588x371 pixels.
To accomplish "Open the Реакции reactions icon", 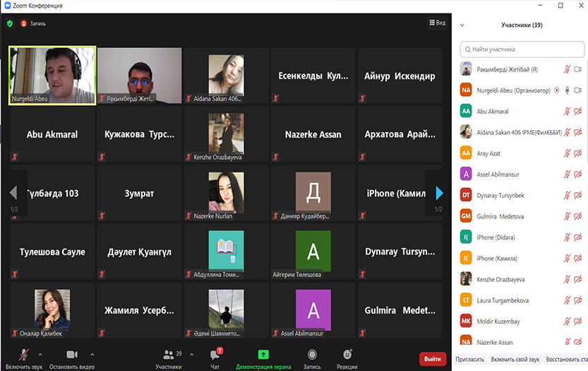I will pos(347,355).
